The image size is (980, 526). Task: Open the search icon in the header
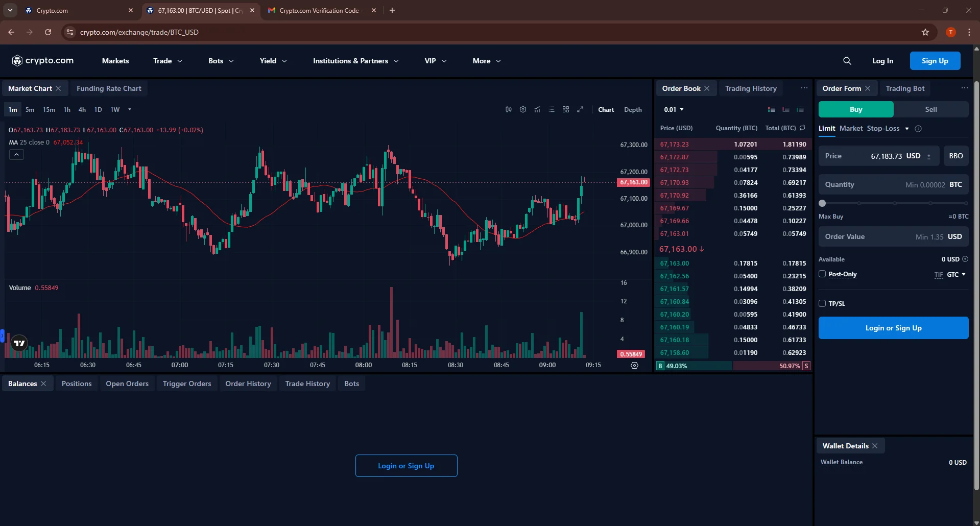coord(847,60)
